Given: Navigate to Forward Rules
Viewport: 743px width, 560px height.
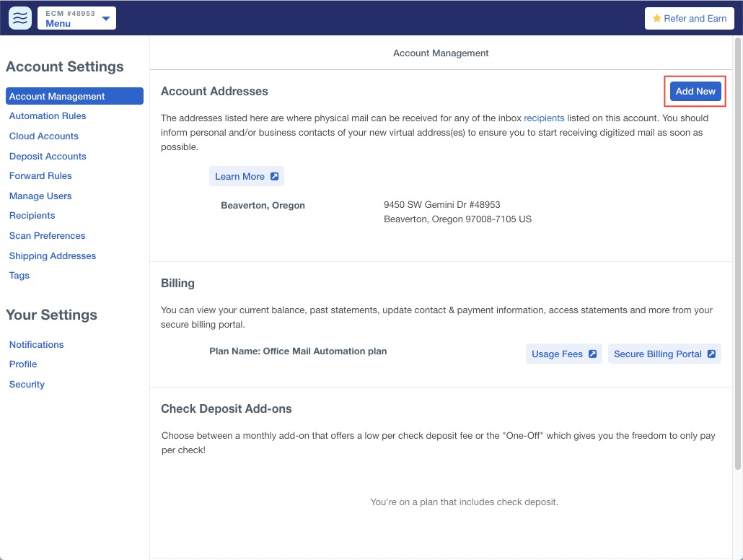Looking at the screenshot, I should click(40, 176).
